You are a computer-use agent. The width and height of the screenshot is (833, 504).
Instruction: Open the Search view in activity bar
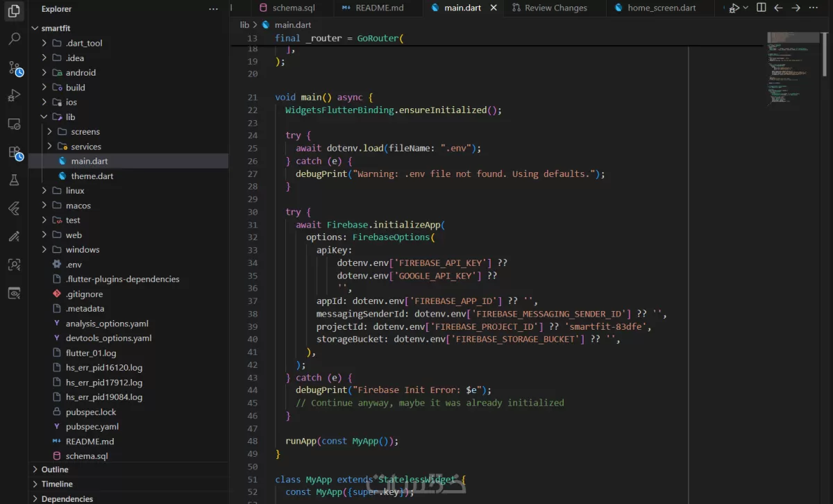click(14, 39)
